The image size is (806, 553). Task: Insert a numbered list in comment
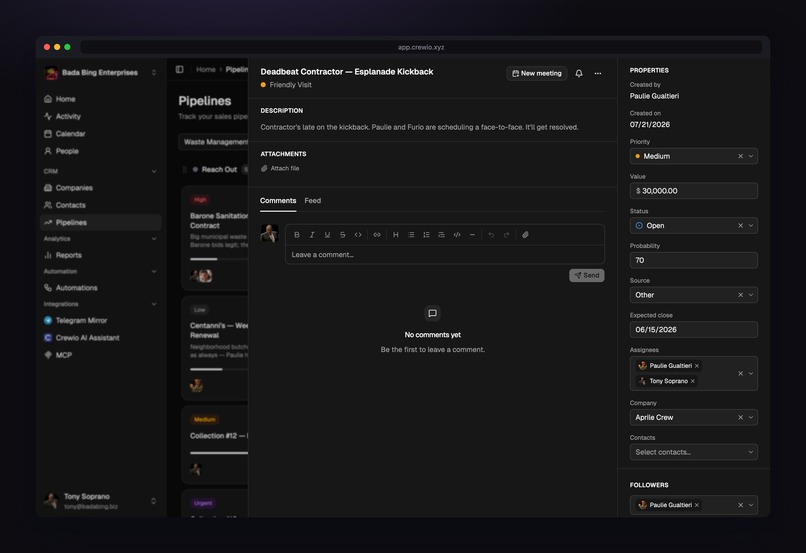[x=426, y=235]
